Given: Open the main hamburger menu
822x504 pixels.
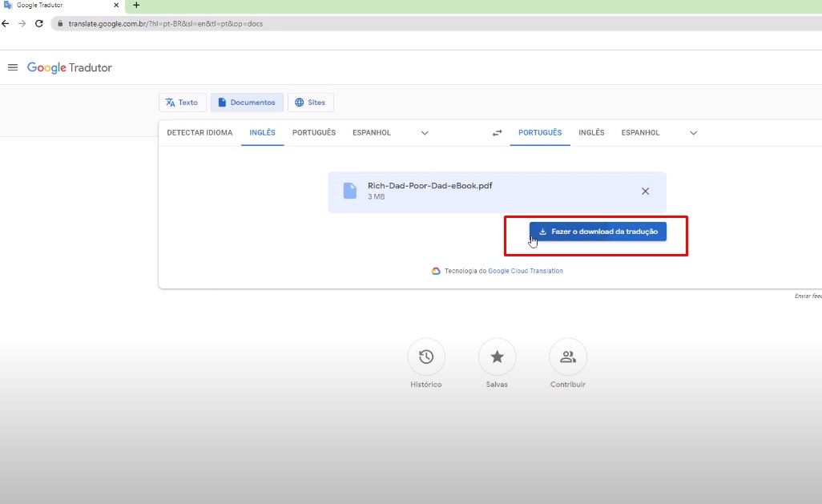Looking at the screenshot, I should pyautogui.click(x=13, y=67).
